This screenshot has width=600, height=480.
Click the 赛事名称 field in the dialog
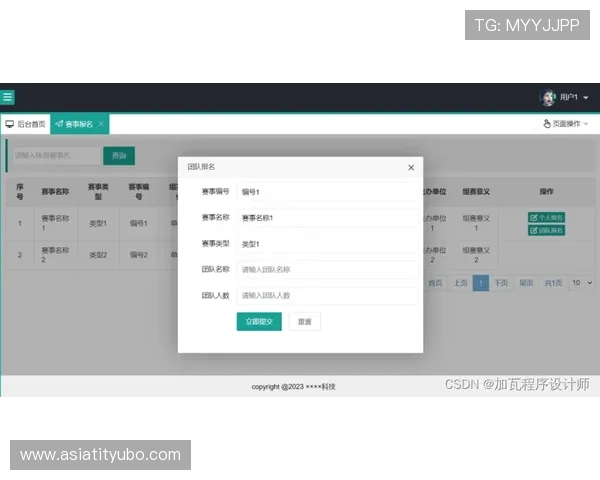pyautogui.click(x=327, y=217)
